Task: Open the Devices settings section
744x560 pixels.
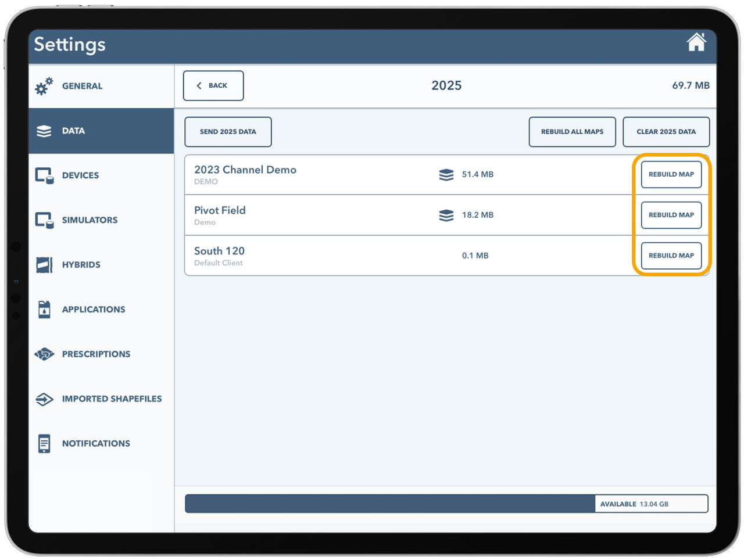Action: pyautogui.click(x=101, y=175)
